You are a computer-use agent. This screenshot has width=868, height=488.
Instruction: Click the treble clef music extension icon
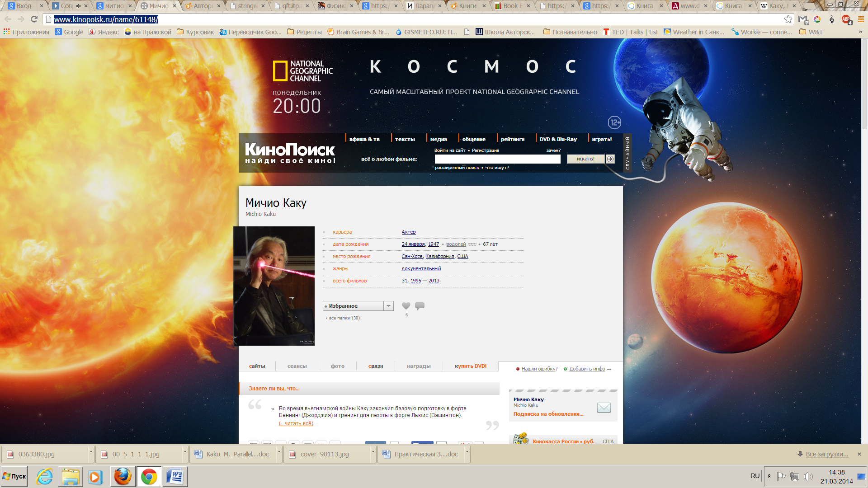pos(832,19)
